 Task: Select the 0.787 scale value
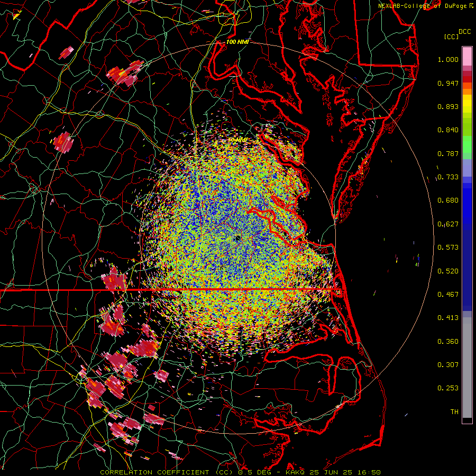tap(448, 153)
